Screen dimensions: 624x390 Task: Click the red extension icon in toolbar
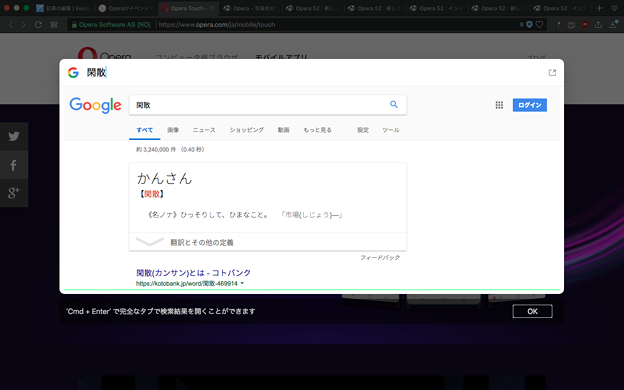point(585,25)
